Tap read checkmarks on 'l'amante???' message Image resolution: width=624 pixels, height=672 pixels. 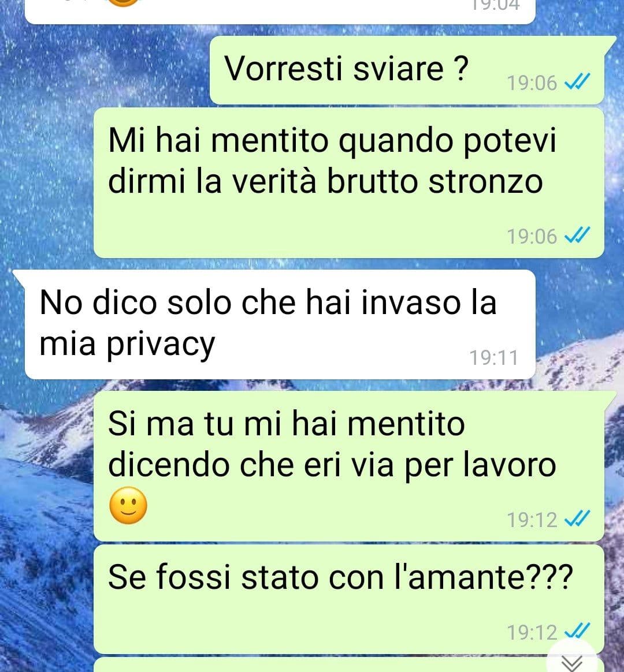point(577,631)
